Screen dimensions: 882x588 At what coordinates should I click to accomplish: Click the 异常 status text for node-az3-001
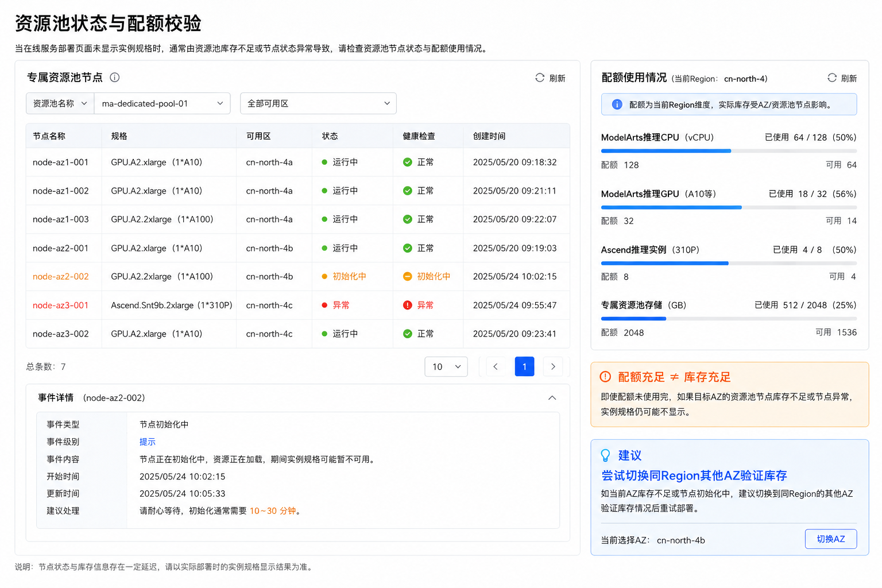click(341, 305)
